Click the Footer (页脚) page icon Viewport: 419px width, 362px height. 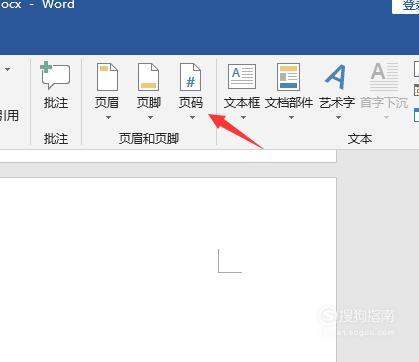[148, 77]
